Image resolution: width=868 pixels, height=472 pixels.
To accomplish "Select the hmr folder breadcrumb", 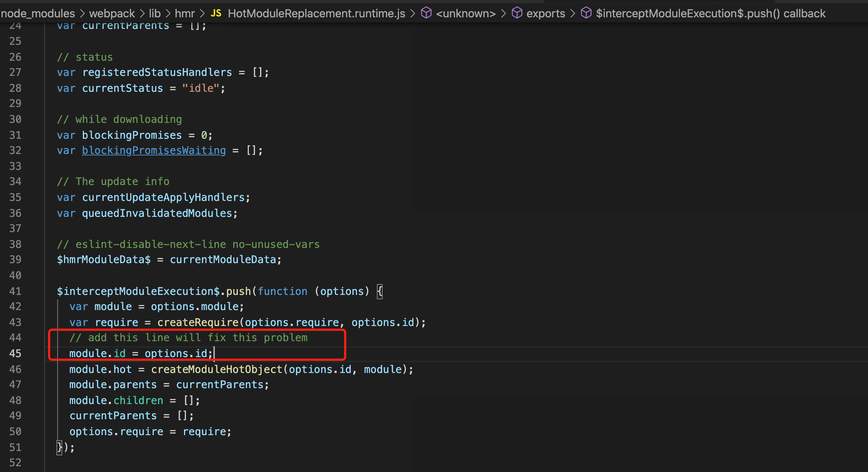I will click(x=185, y=13).
